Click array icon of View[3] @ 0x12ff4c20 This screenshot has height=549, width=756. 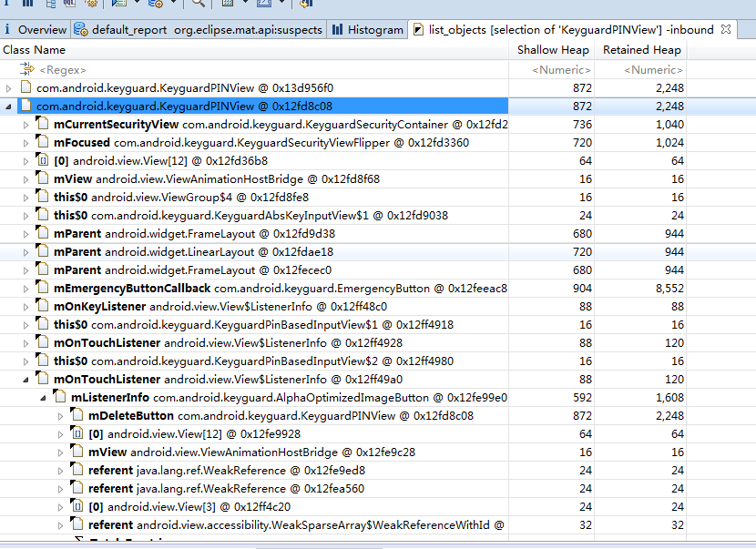77,506
